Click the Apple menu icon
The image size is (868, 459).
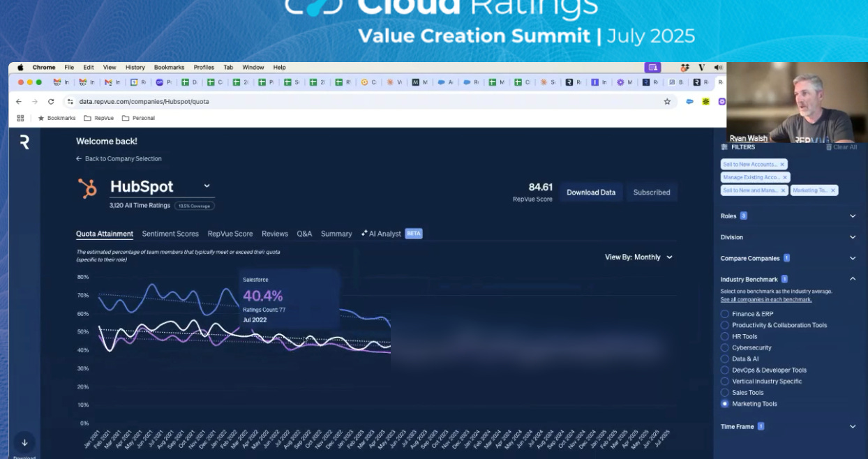[20, 68]
